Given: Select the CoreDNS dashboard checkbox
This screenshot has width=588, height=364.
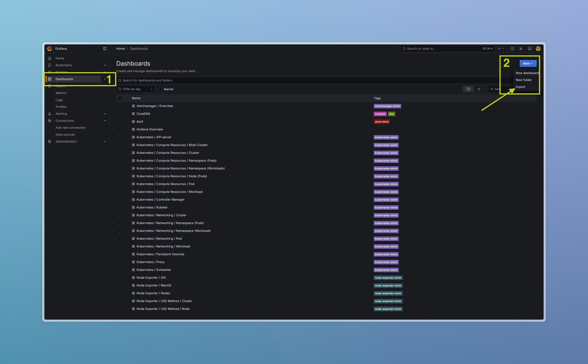Looking at the screenshot, I should click(x=120, y=114).
